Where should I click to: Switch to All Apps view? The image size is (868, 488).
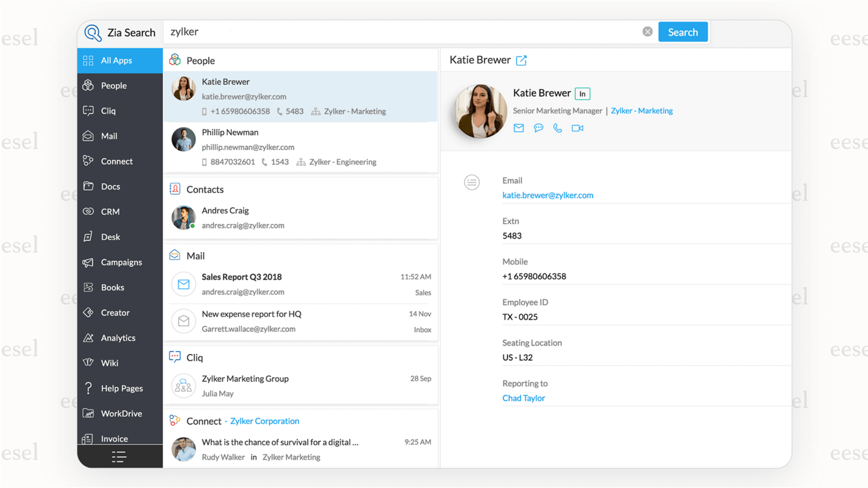(116, 60)
